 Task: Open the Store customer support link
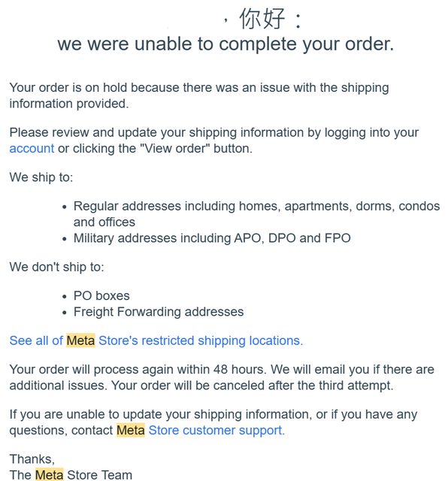tap(216, 430)
